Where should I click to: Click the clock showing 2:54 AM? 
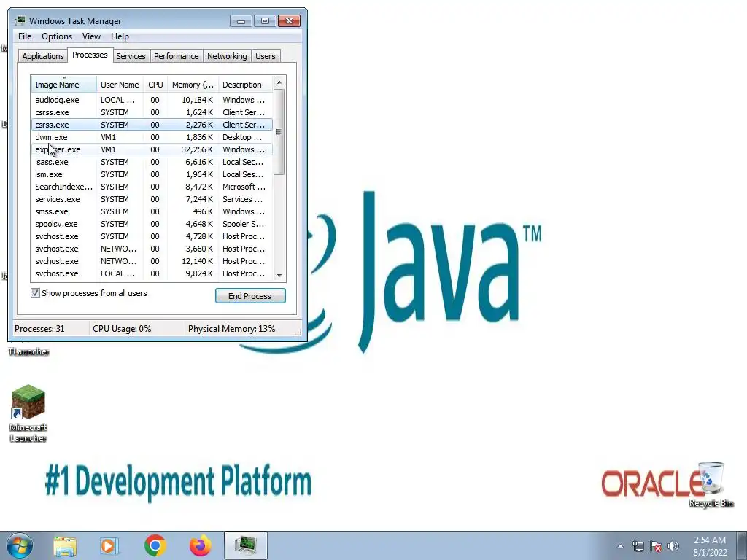(710, 546)
